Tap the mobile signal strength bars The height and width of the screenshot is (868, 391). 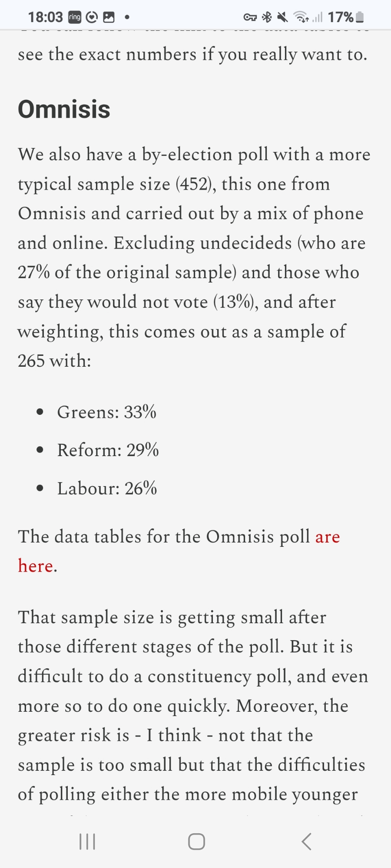pos(318,17)
